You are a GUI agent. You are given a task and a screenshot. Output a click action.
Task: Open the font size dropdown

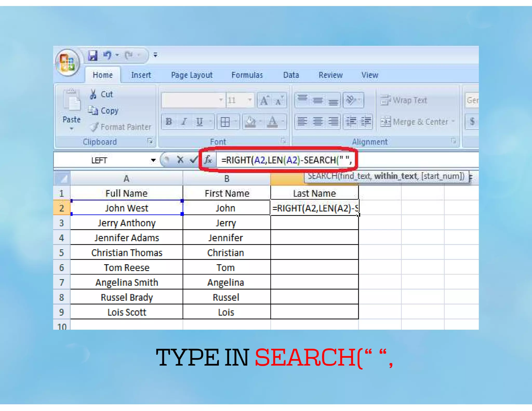(250, 100)
